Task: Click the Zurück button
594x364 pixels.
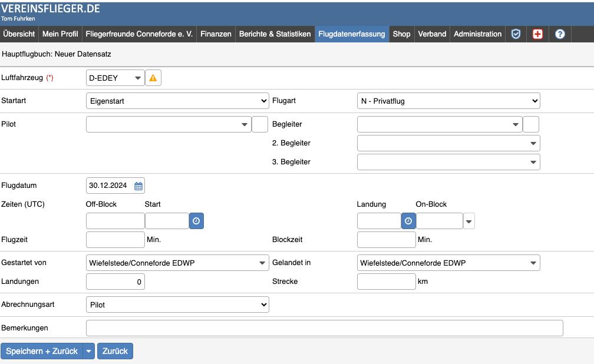Action: [x=115, y=351]
